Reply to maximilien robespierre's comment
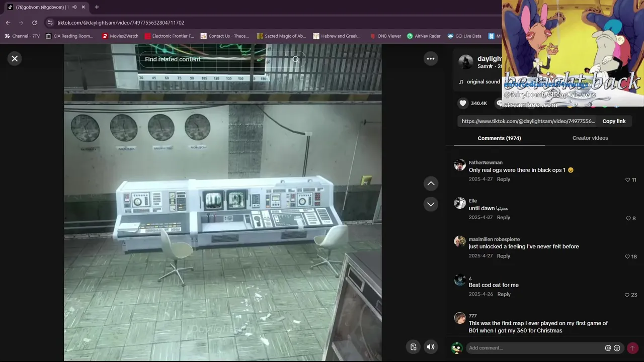This screenshot has width=644, height=362. point(504,256)
